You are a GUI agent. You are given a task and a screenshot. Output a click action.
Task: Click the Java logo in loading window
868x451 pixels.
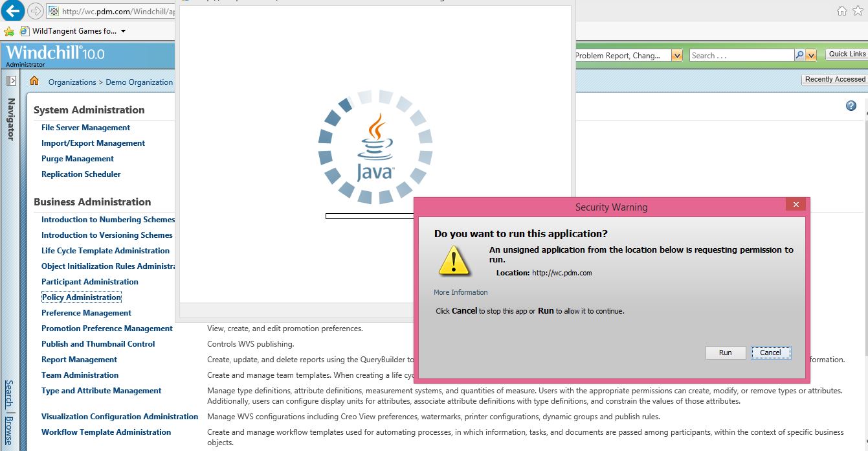[x=375, y=148]
